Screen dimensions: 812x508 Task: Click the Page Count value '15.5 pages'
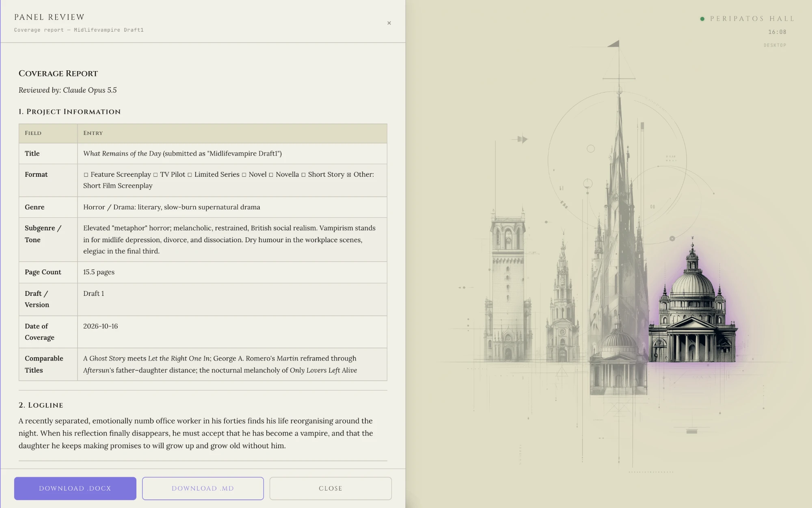(99, 272)
